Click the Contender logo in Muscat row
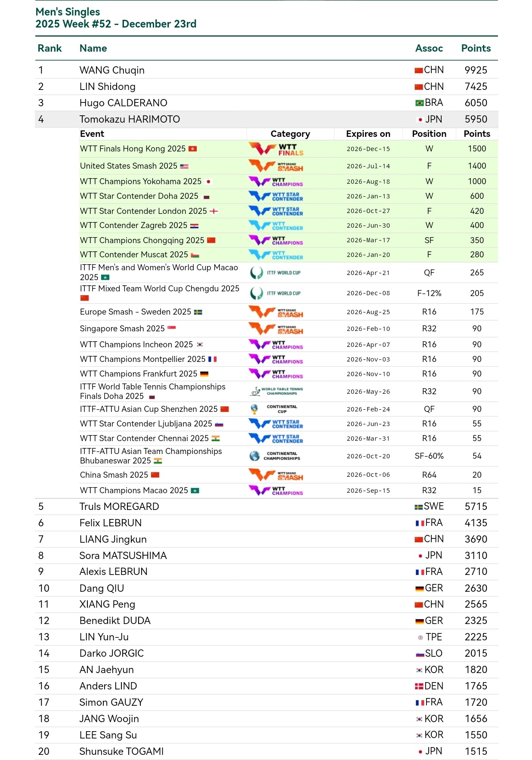This screenshot has width=532, height=760. pyautogui.click(x=276, y=255)
